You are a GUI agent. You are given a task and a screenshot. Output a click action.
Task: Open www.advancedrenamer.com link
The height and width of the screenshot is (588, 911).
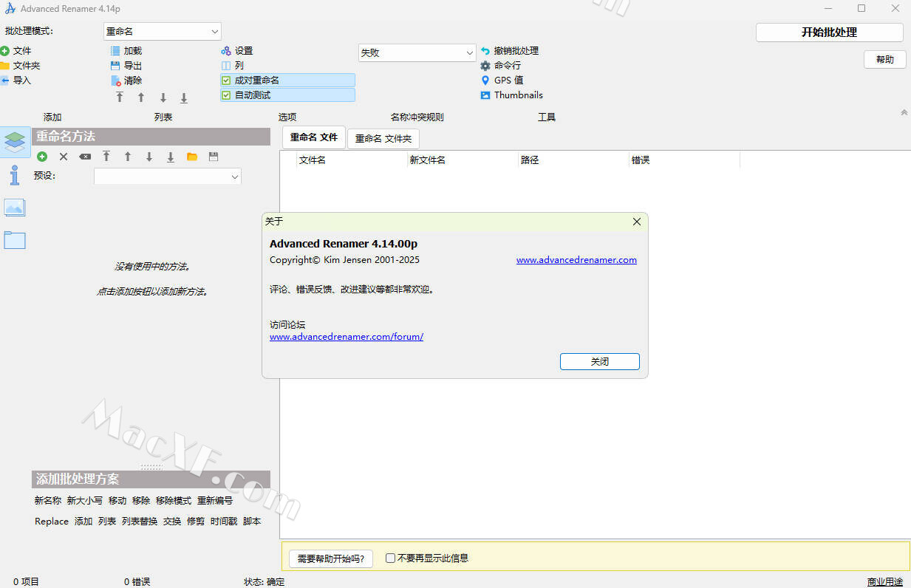[576, 260]
